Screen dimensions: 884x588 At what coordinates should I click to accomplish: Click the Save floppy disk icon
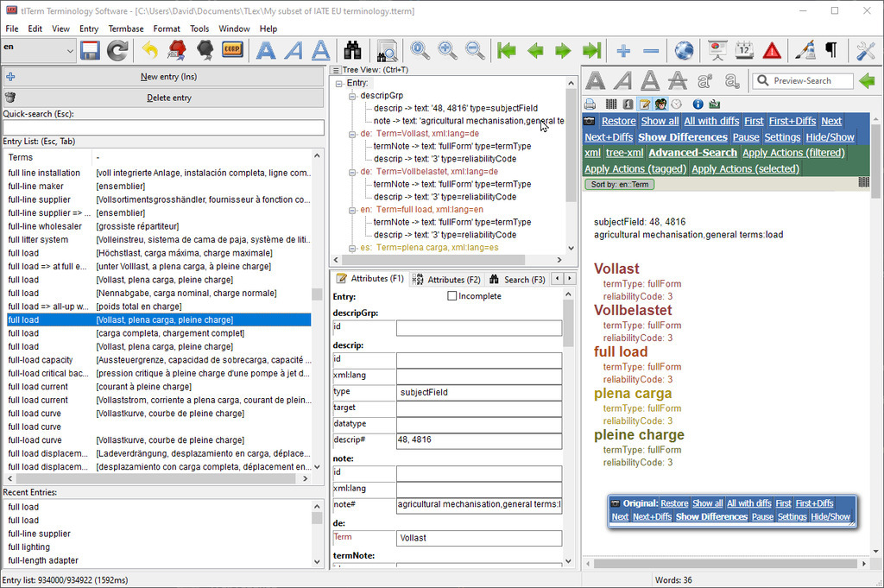pos(90,51)
